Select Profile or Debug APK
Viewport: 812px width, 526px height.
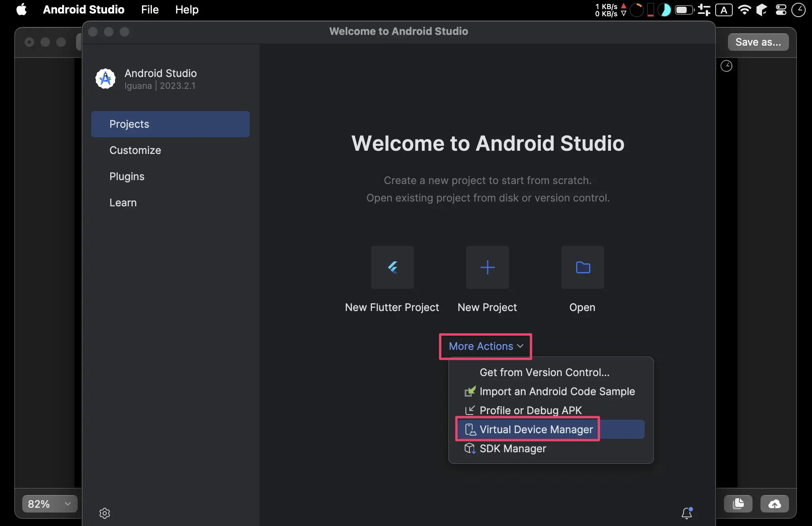coord(551,410)
